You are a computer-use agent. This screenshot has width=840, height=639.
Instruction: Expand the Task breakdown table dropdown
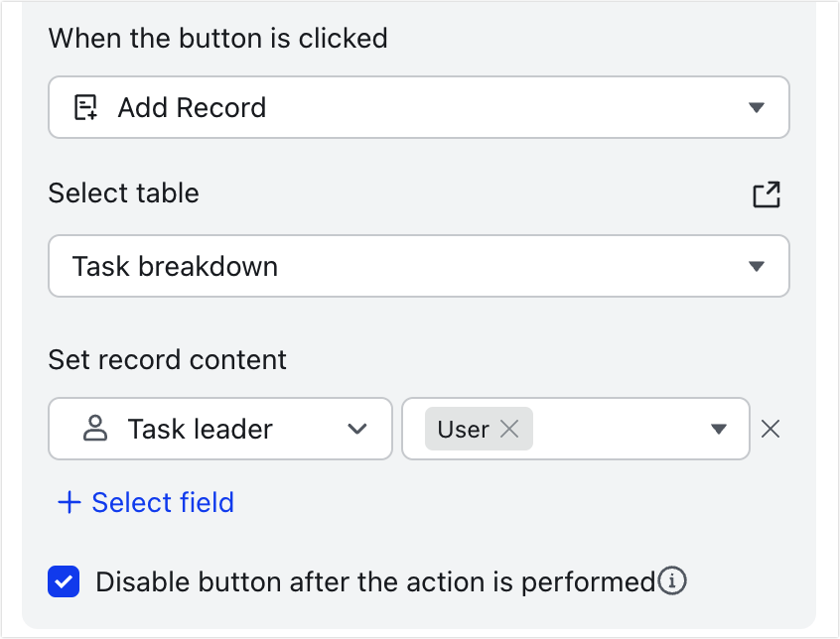point(757,266)
